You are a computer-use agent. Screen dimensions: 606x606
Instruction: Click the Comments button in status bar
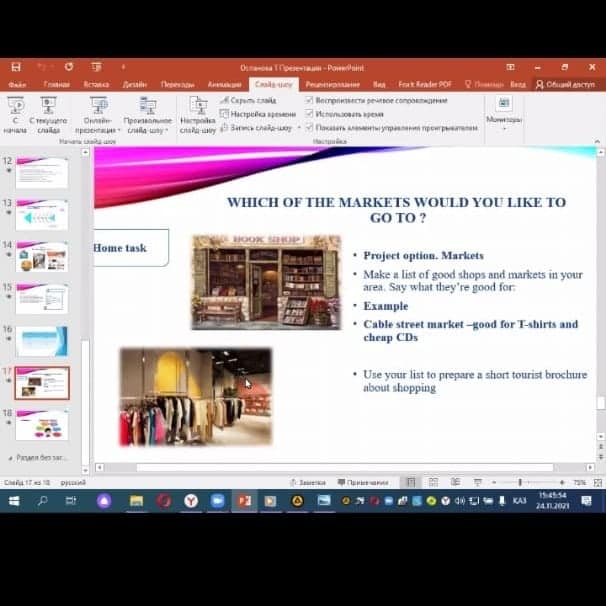[x=363, y=482]
